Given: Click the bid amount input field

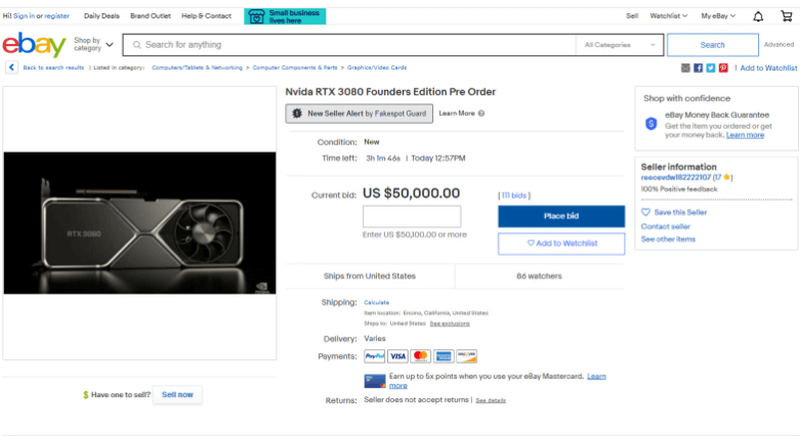Looking at the screenshot, I should 412,216.
